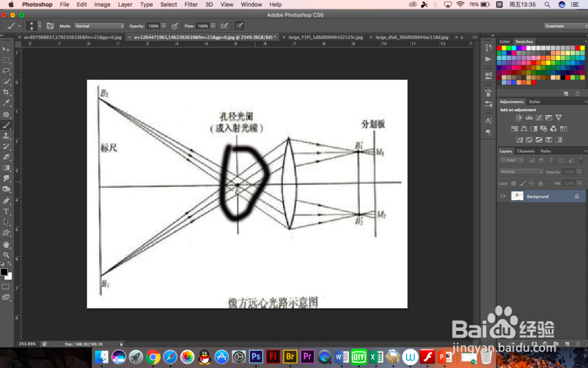Screen dimensions: 588x368
Task: Launch Bridge from the Dock
Action: [x=290, y=357]
